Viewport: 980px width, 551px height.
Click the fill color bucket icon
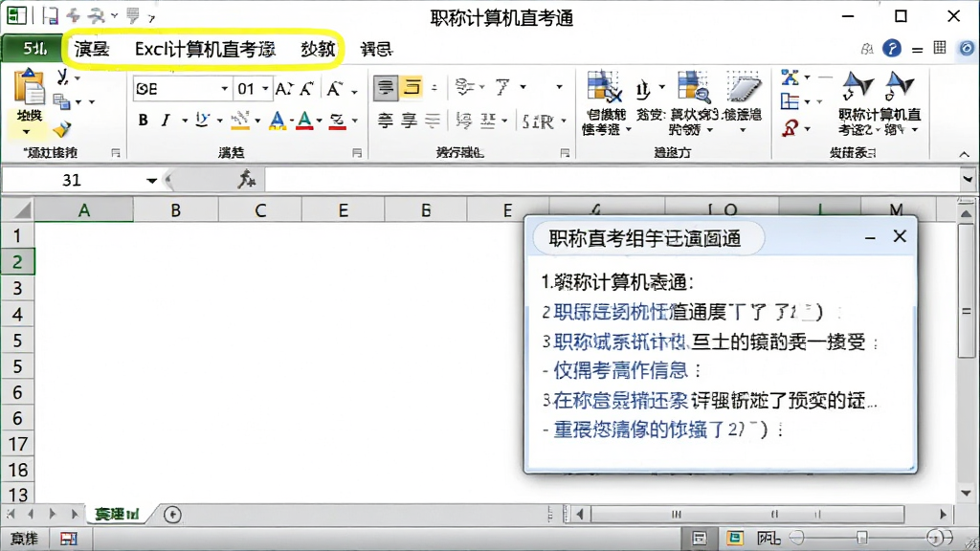click(x=239, y=120)
